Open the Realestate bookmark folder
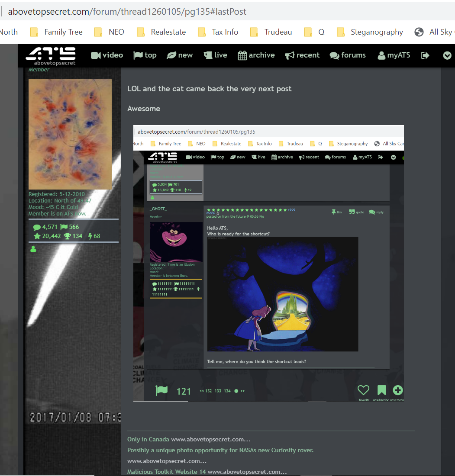Screen dimensions: 455x476 click(x=161, y=32)
